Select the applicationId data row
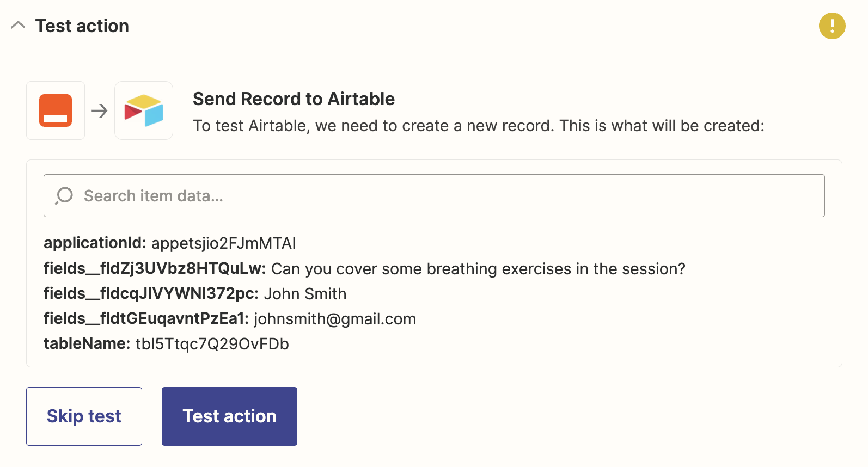 click(170, 243)
